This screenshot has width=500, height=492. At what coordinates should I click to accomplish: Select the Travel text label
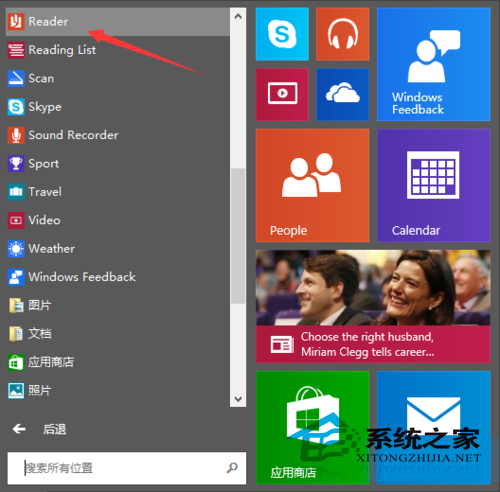pyautogui.click(x=45, y=192)
